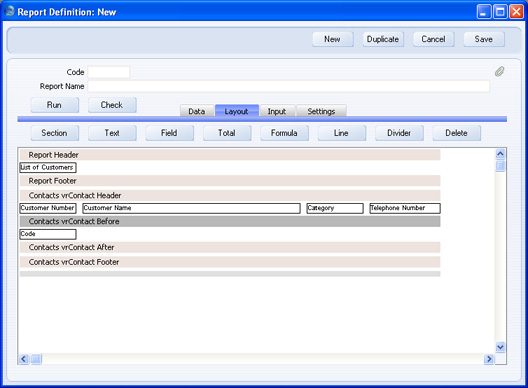Screen dimensions: 528x388
Task: Select the Telephone Number box
Action: (405, 208)
